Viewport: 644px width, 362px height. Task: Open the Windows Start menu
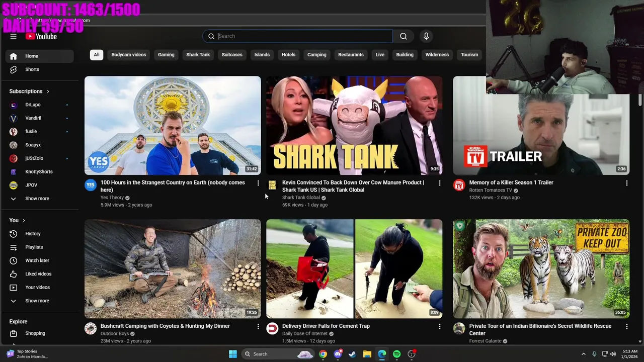coord(233,354)
